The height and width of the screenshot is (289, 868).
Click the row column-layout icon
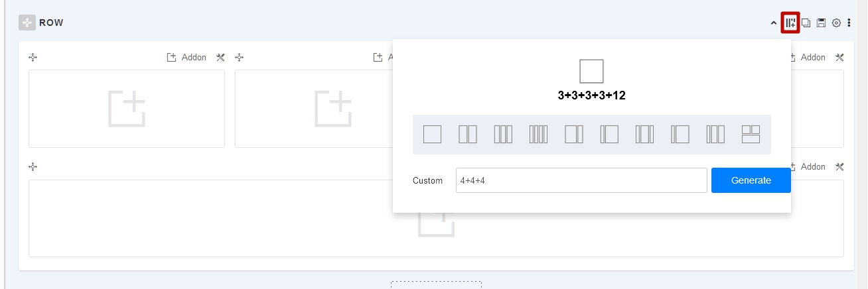(x=790, y=23)
